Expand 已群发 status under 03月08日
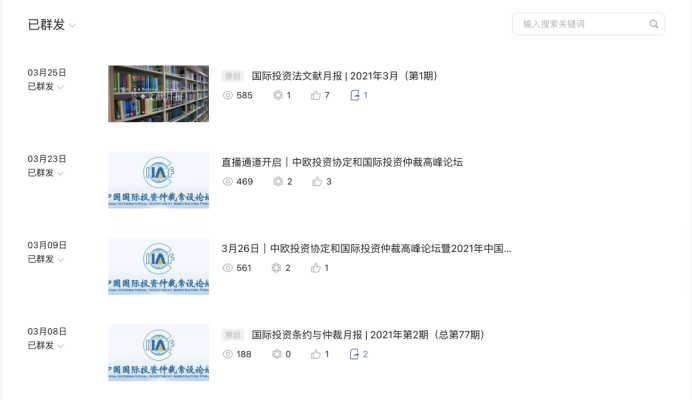This screenshot has height=400, width=692. (45, 346)
